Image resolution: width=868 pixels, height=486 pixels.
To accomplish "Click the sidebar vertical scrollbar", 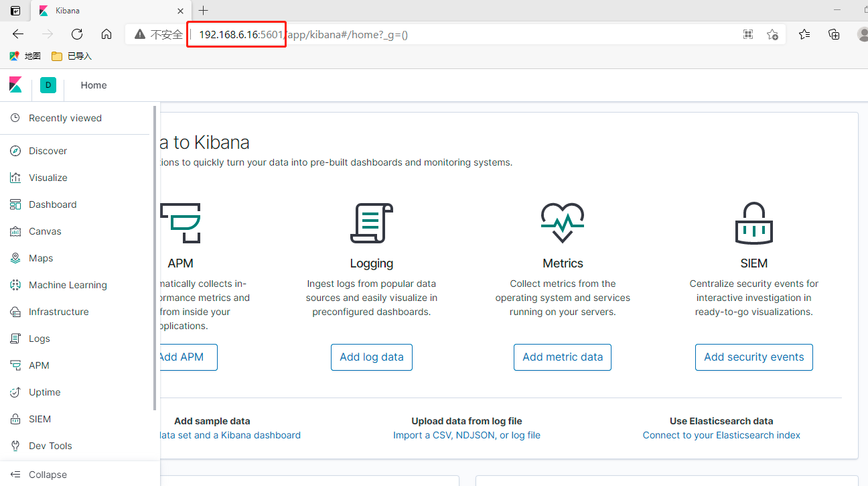I will click(x=155, y=258).
